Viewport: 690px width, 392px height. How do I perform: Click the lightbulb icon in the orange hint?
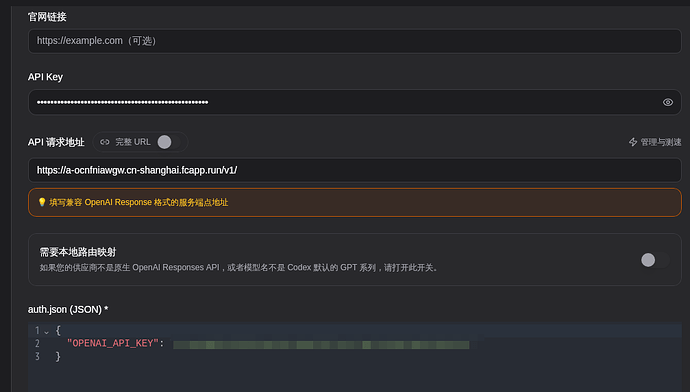point(42,202)
